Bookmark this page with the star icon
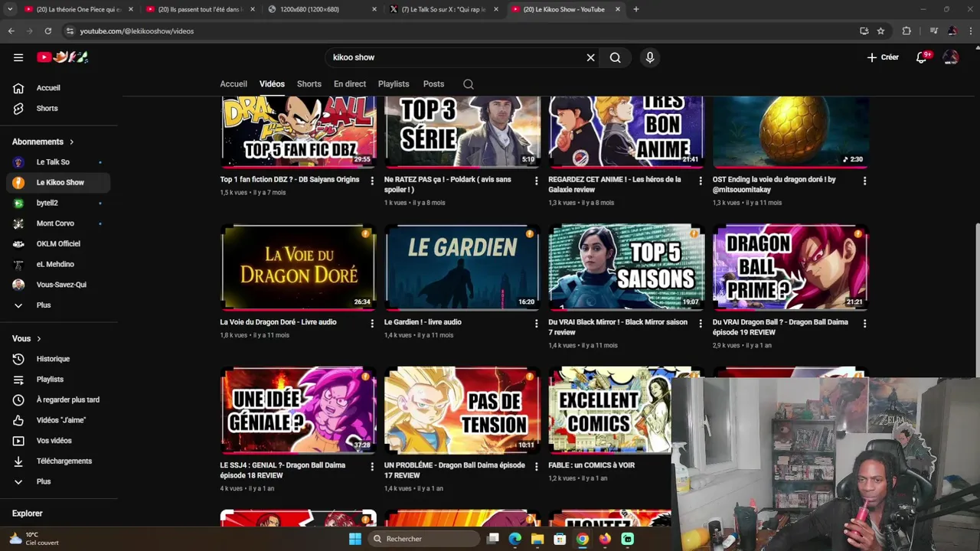The image size is (980, 551). (880, 31)
